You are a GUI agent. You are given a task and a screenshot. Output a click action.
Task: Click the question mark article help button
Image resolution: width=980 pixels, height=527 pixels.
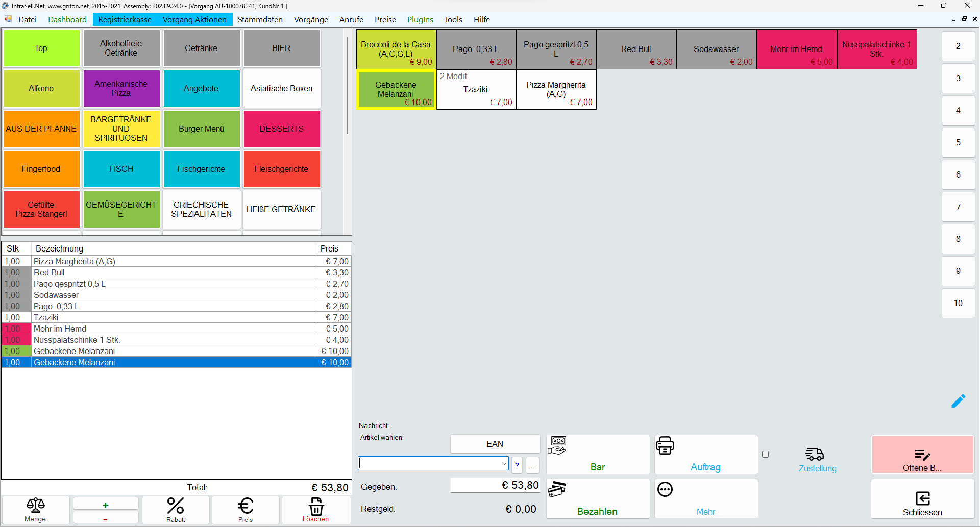click(517, 465)
